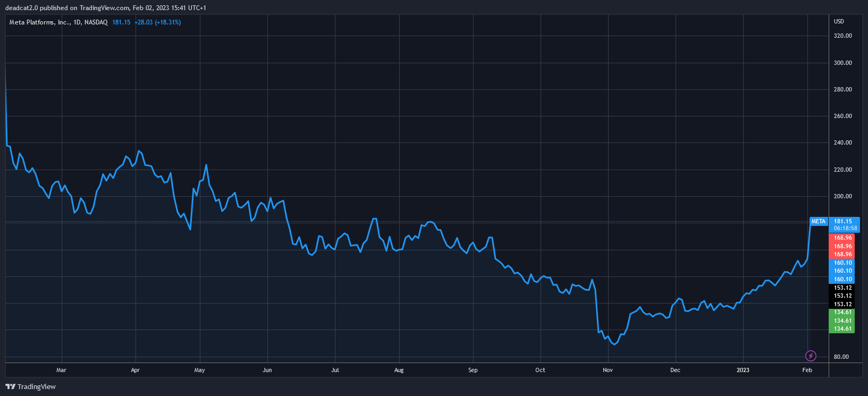Image resolution: width=868 pixels, height=396 pixels.
Task: Open the USD currency selector on price scale
Action: point(839,21)
